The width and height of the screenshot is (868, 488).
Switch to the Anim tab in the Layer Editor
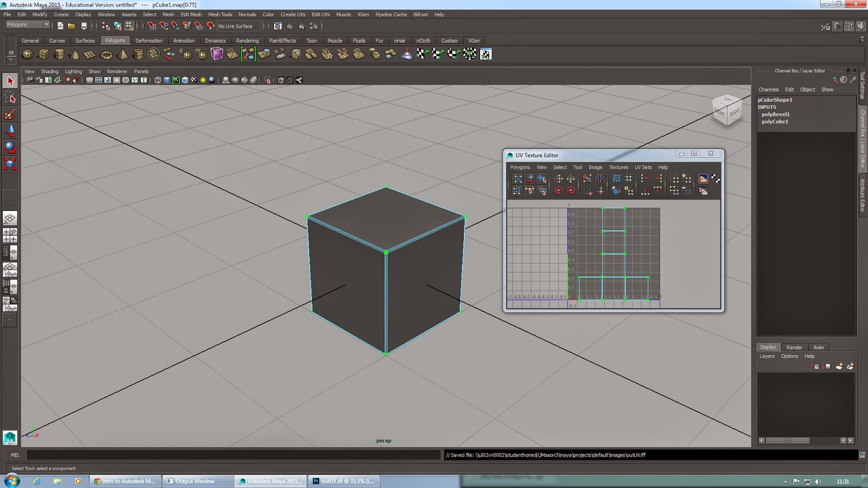click(818, 348)
